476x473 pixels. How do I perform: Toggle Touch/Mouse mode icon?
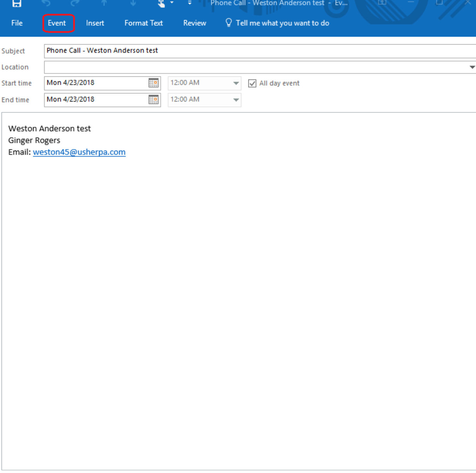click(161, 4)
